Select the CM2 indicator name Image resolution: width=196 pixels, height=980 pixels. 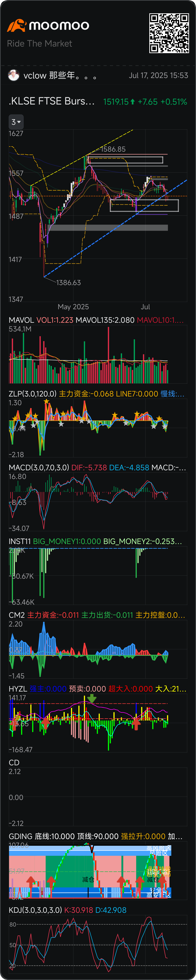pos(17,615)
